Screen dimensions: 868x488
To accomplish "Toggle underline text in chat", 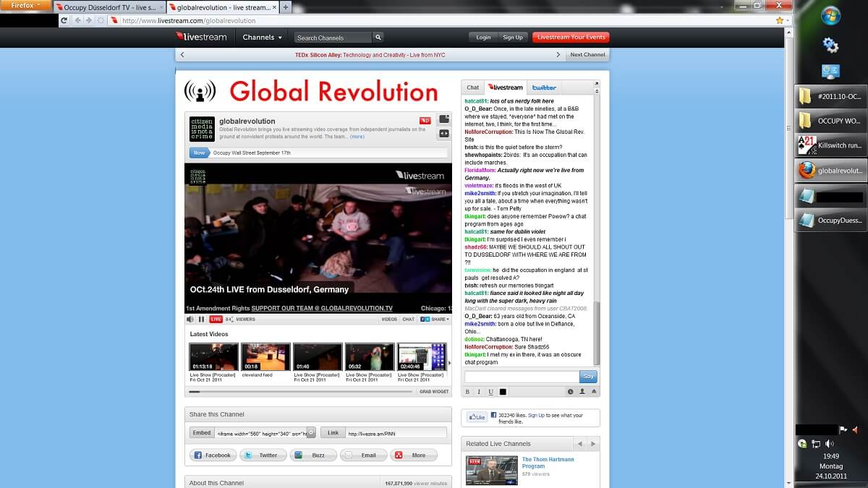I will [x=490, y=392].
